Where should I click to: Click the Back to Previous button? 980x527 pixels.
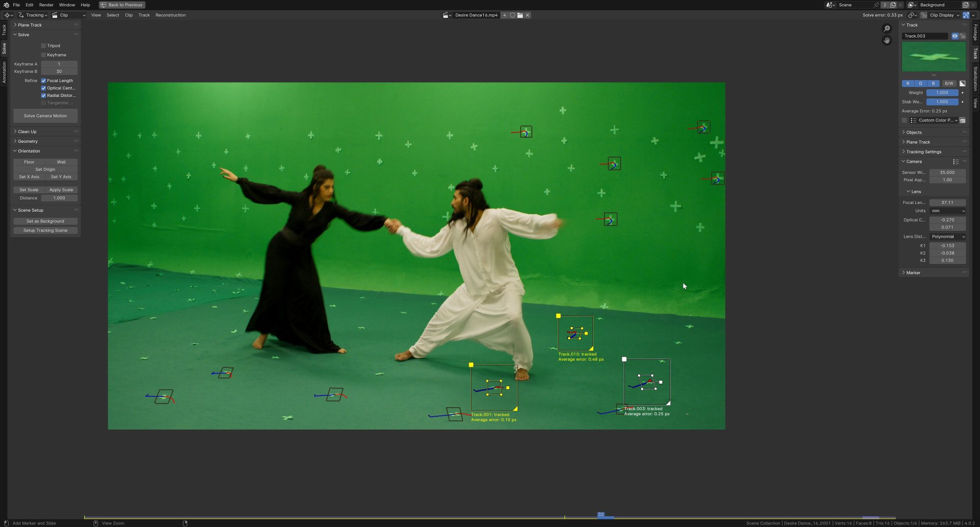122,5
